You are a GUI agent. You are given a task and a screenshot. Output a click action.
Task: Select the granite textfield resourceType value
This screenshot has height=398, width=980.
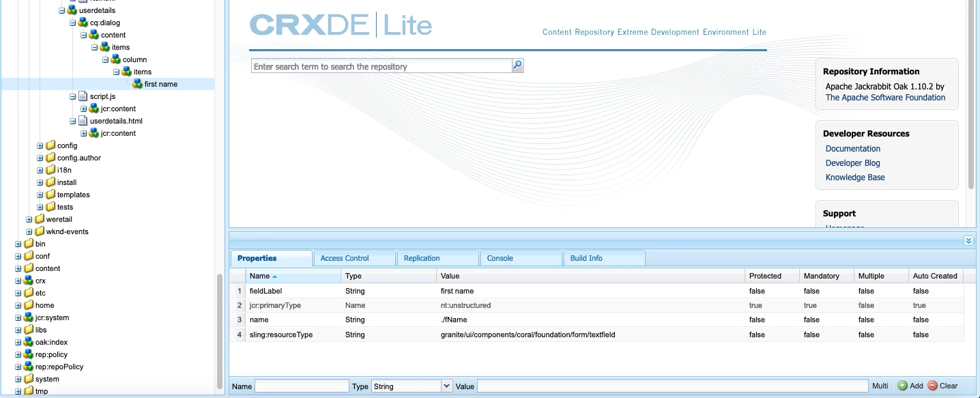pyautogui.click(x=528, y=335)
